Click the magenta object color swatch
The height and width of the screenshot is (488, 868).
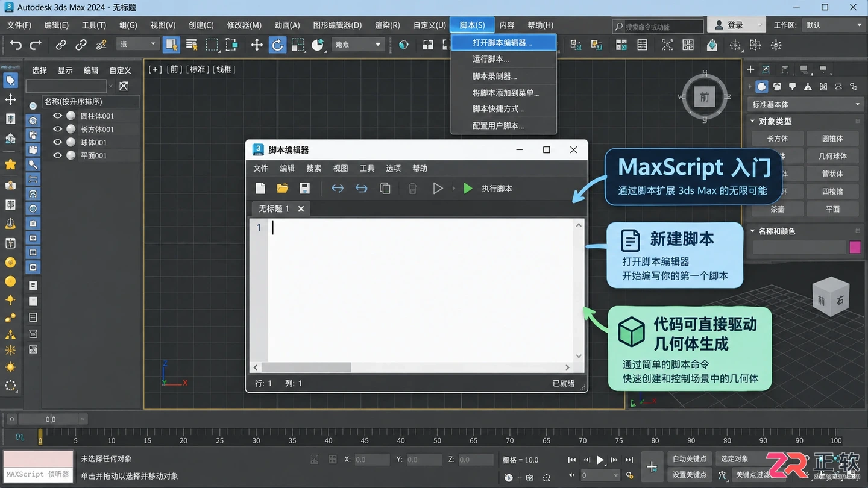pyautogui.click(x=855, y=247)
